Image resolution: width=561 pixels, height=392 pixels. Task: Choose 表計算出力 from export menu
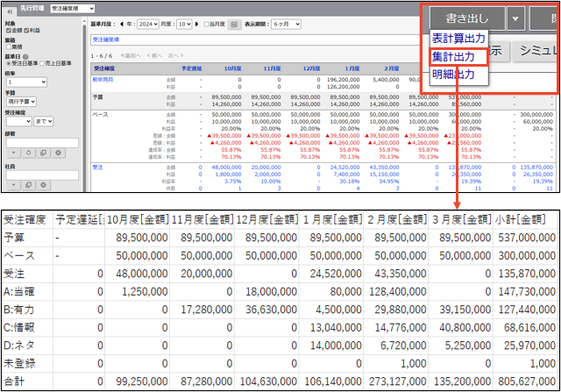coord(458,39)
